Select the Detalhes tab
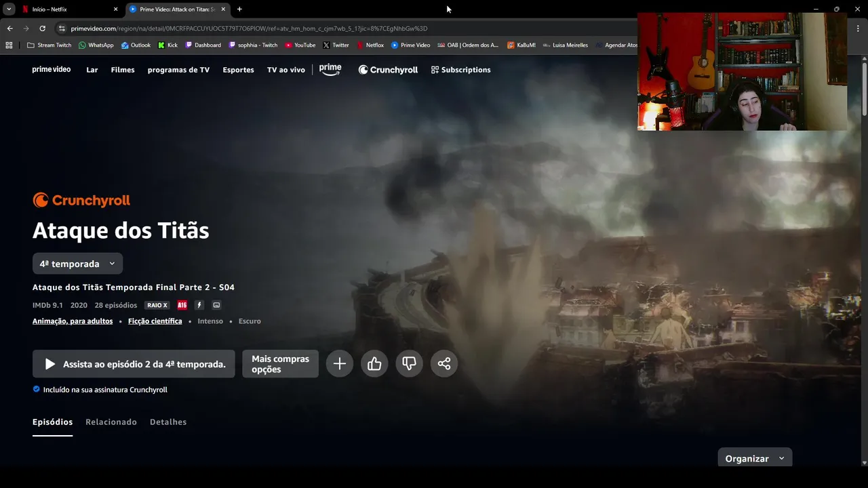868x488 pixels. [x=168, y=422]
